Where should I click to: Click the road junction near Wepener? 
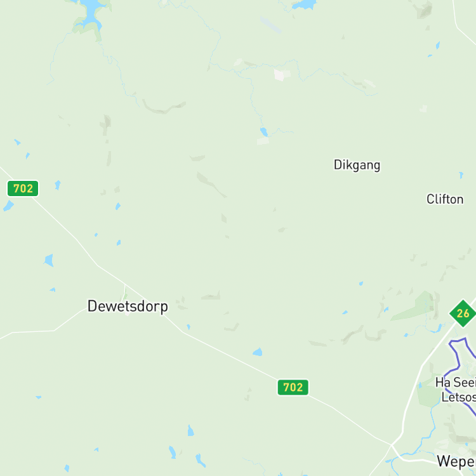click(392, 445)
